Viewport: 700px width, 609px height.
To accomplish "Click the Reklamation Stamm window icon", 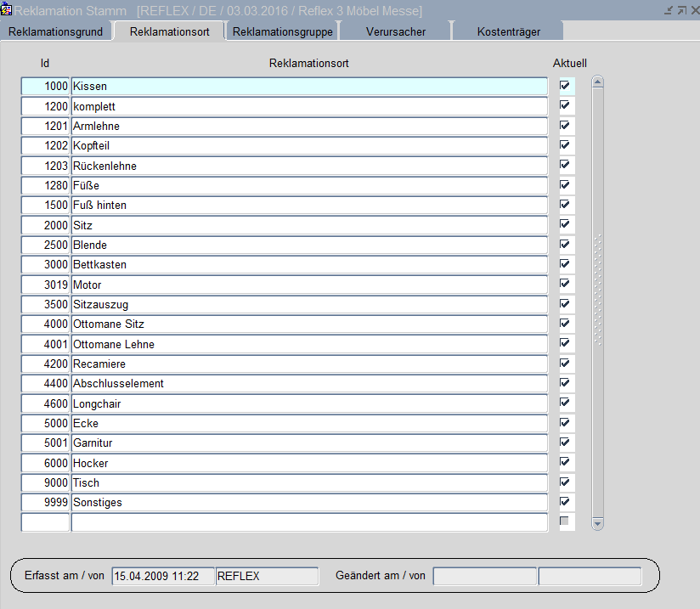I will [7, 10].
